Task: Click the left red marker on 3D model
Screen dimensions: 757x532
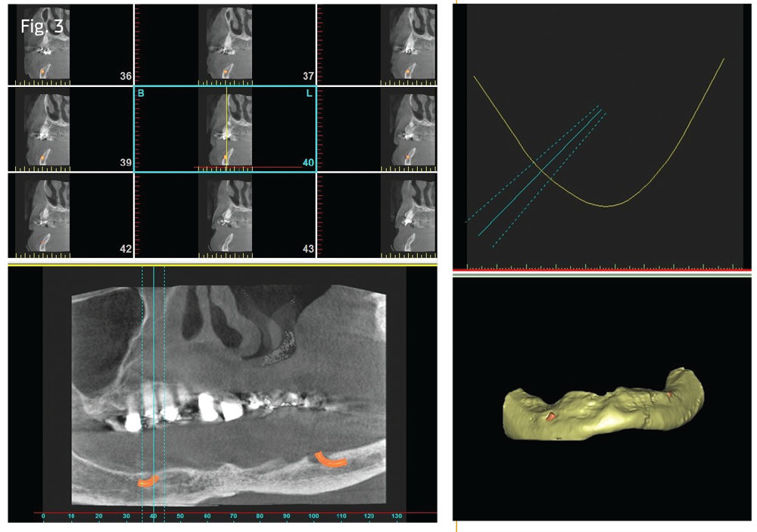Action: point(551,417)
